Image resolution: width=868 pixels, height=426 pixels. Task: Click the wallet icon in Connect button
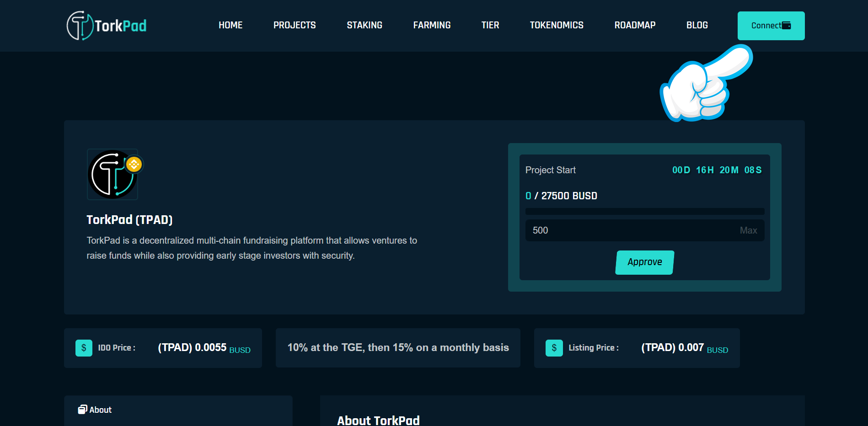pyautogui.click(x=786, y=26)
